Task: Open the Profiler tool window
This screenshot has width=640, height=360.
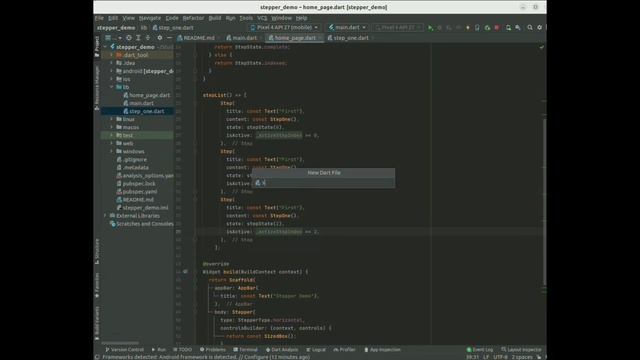Action: 344,350
